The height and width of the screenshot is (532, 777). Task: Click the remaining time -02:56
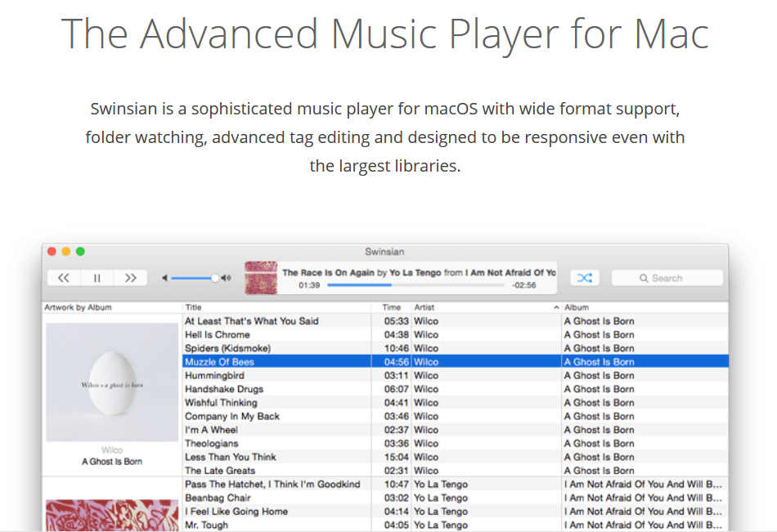click(x=523, y=285)
